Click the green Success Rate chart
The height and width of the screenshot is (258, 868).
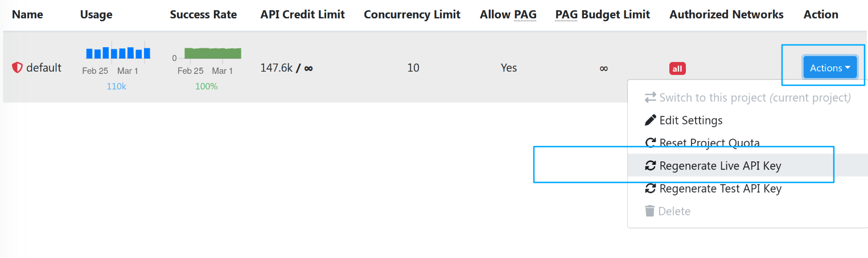pyautogui.click(x=212, y=53)
